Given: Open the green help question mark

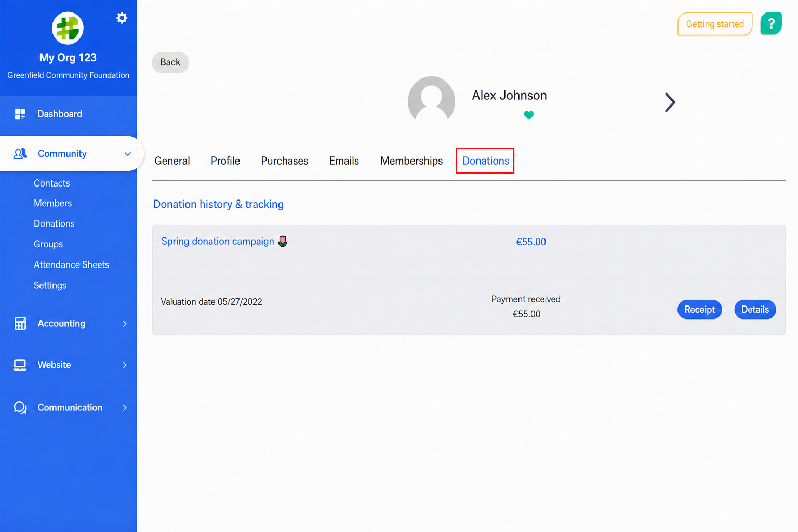Looking at the screenshot, I should 771,23.
